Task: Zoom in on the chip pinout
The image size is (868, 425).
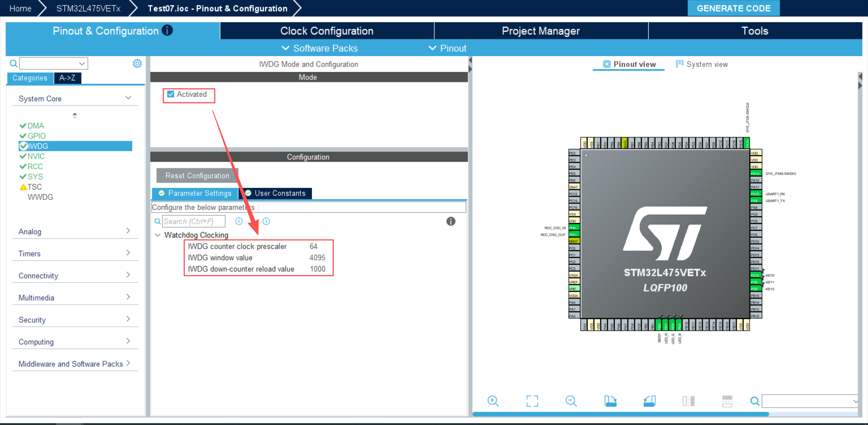Action: click(x=493, y=401)
